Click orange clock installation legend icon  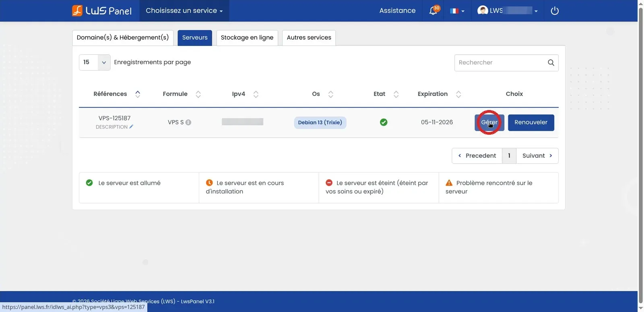click(209, 183)
